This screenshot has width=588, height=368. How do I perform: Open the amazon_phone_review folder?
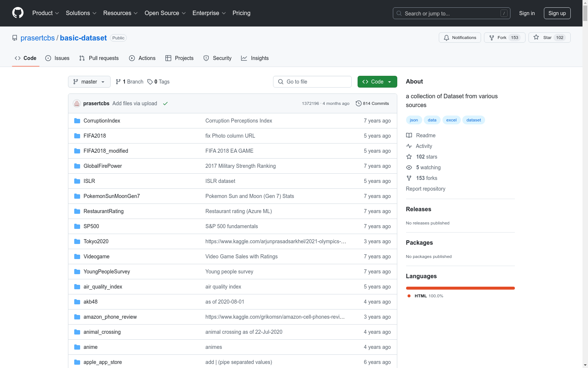(110, 317)
